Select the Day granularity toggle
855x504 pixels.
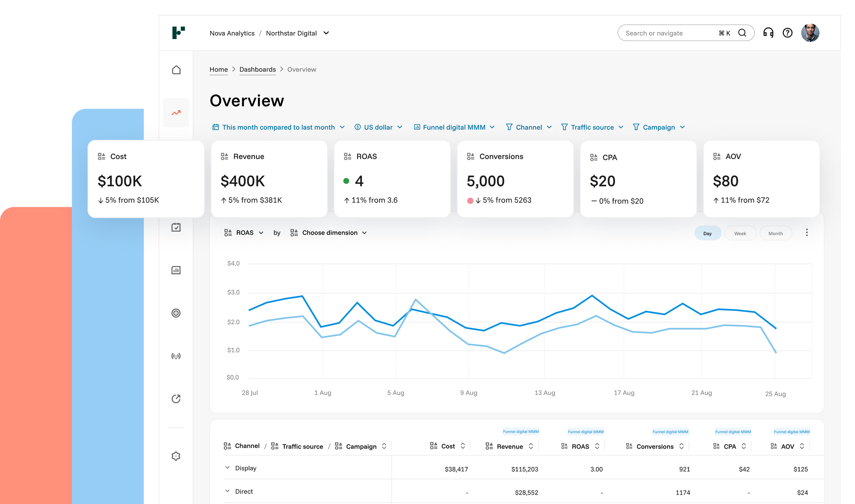707,233
